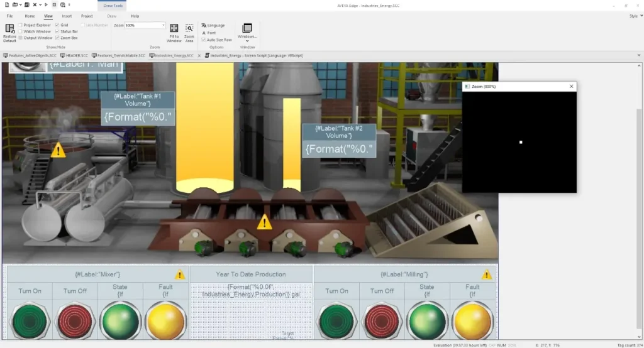The height and width of the screenshot is (348, 644).
Task: Switch to Industries_Energy Screen Script tab
Action: pos(253,55)
